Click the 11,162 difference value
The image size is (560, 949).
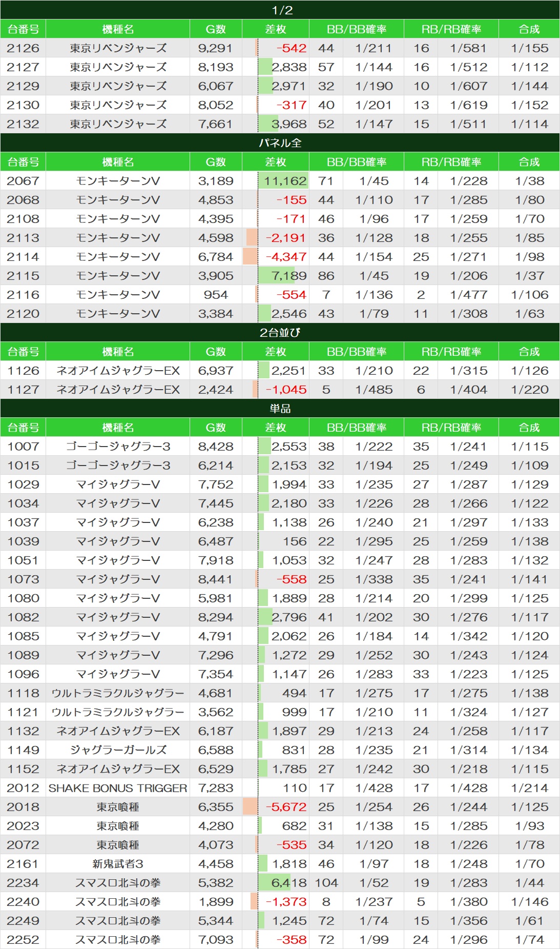pyautogui.click(x=285, y=181)
